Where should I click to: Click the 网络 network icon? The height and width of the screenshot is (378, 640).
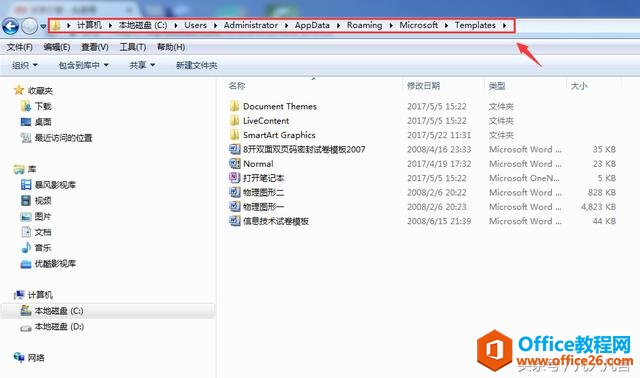(x=19, y=357)
